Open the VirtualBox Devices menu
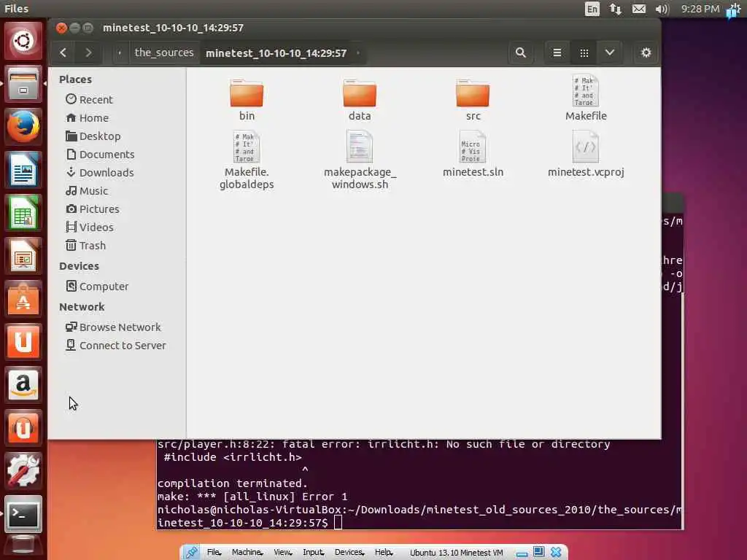Image resolution: width=747 pixels, height=560 pixels. pyautogui.click(x=349, y=553)
